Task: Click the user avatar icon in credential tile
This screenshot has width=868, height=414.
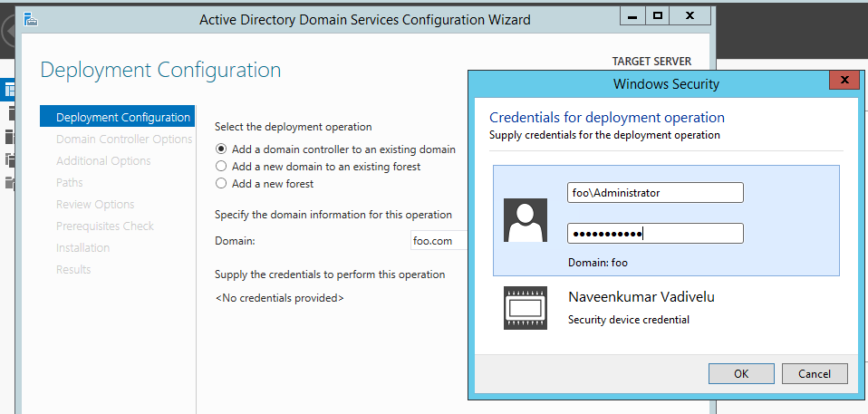Action: point(526,220)
